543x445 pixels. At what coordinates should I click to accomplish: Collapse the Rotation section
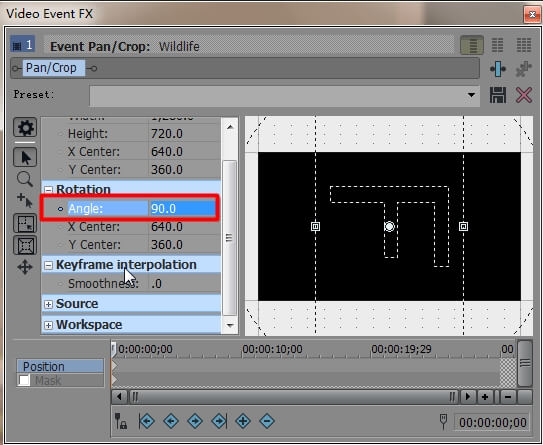click(x=48, y=189)
